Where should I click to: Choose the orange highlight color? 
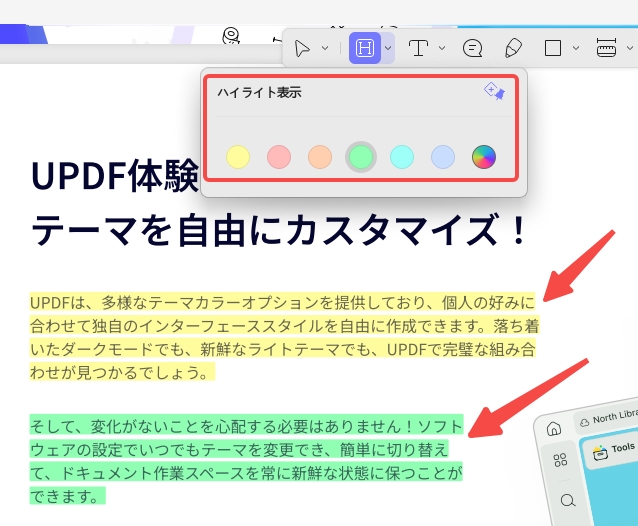pyautogui.click(x=320, y=157)
